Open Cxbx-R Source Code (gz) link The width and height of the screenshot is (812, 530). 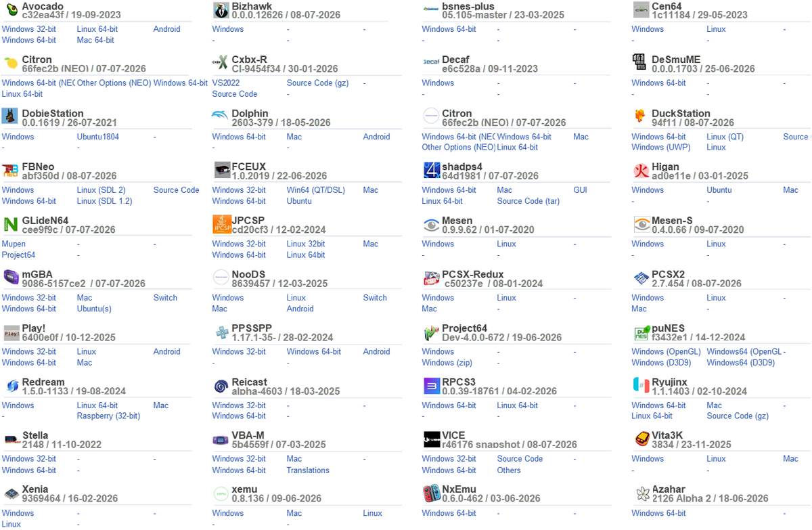coord(318,83)
